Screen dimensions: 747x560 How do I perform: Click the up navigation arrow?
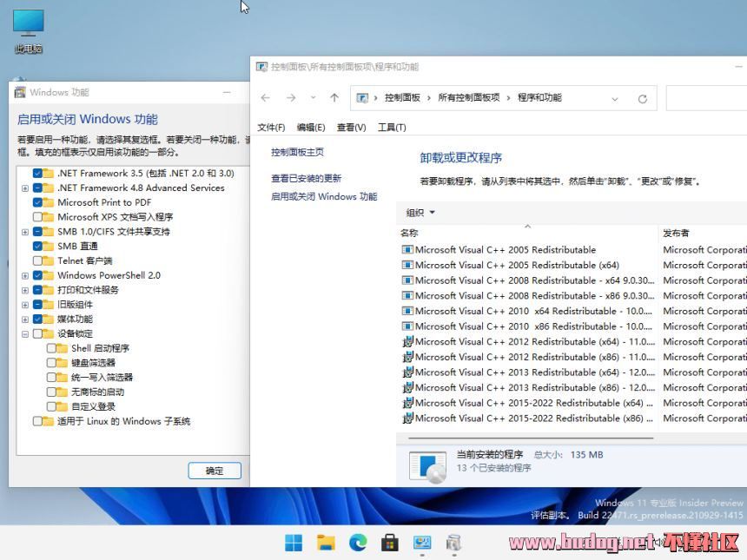point(334,98)
